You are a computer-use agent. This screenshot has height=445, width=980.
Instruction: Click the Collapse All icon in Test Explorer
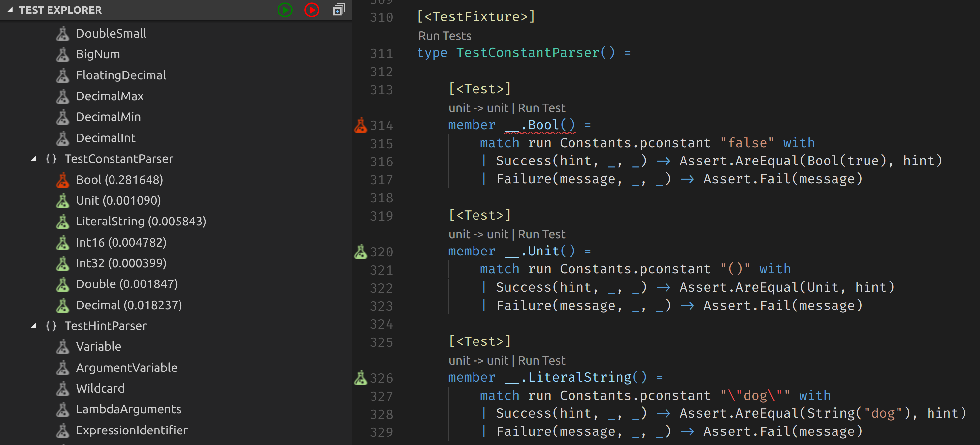(x=339, y=10)
